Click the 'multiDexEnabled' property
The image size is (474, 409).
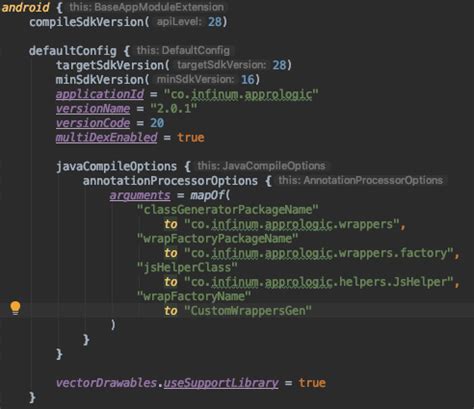click(106, 138)
